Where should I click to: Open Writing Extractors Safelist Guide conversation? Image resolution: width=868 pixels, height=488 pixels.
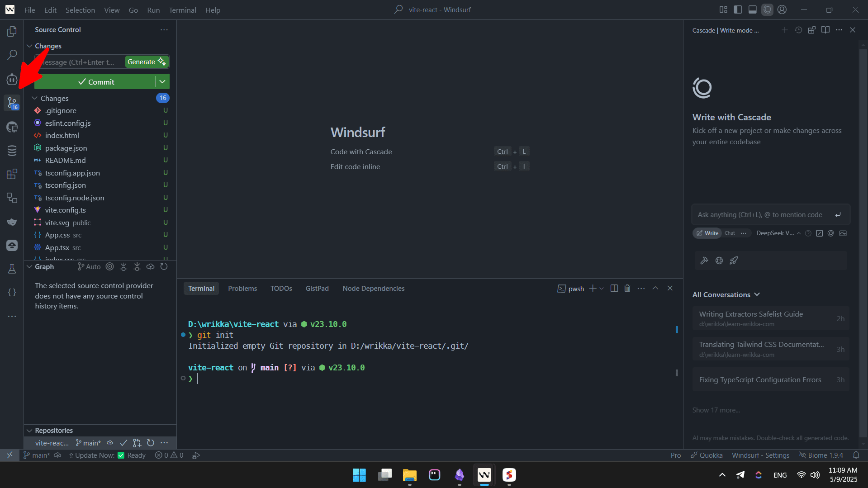click(771, 318)
